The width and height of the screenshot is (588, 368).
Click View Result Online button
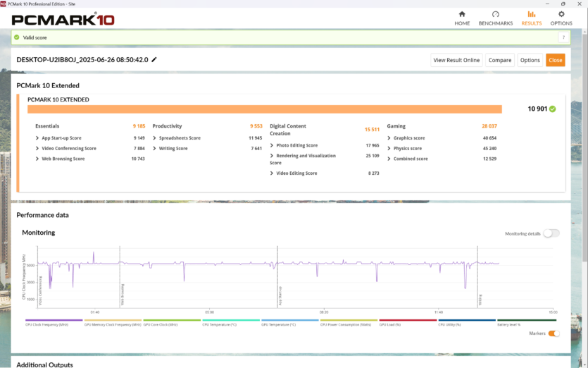click(x=456, y=60)
